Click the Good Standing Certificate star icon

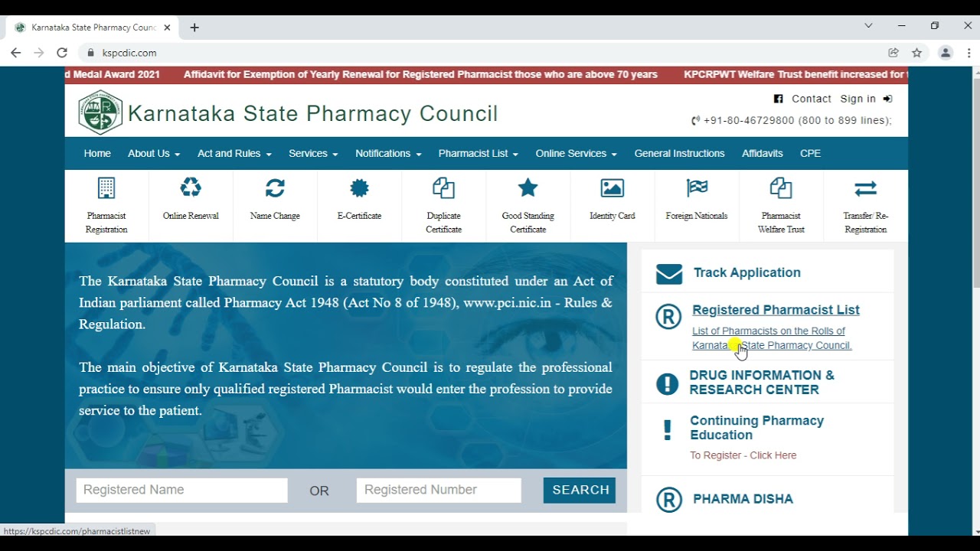click(x=528, y=187)
